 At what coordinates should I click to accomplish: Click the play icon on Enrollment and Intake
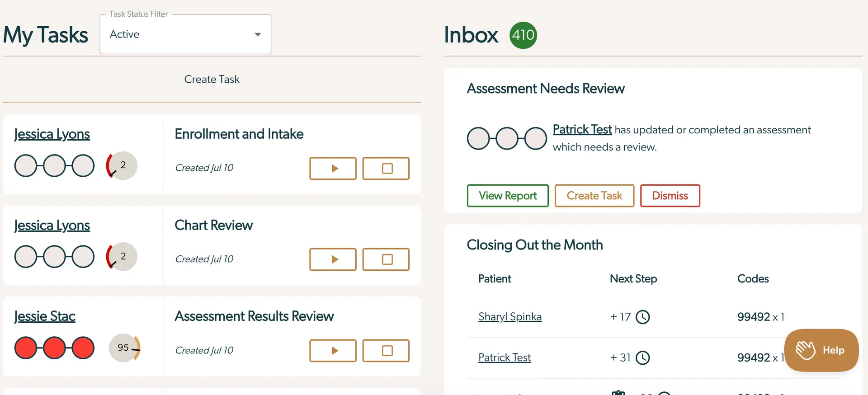coord(333,168)
